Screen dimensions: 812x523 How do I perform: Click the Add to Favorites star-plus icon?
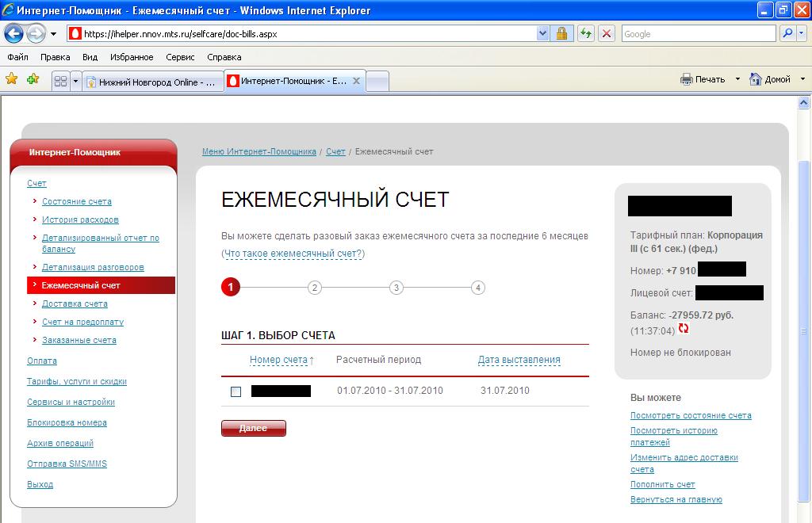pyautogui.click(x=33, y=79)
